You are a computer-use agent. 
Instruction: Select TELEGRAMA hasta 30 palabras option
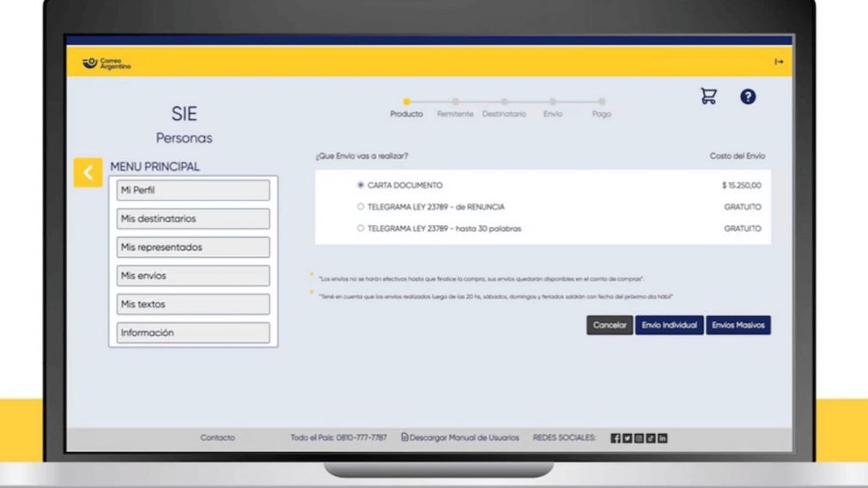(x=361, y=229)
